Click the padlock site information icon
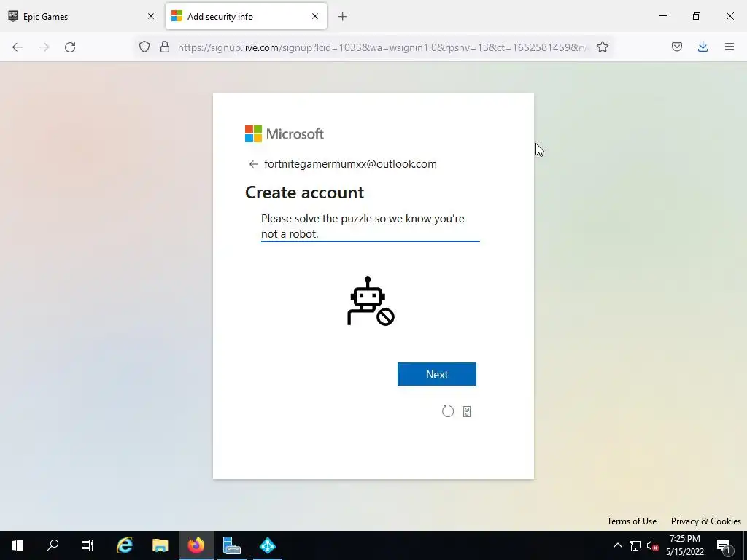The height and width of the screenshot is (560, 747). [x=165, y=47]
